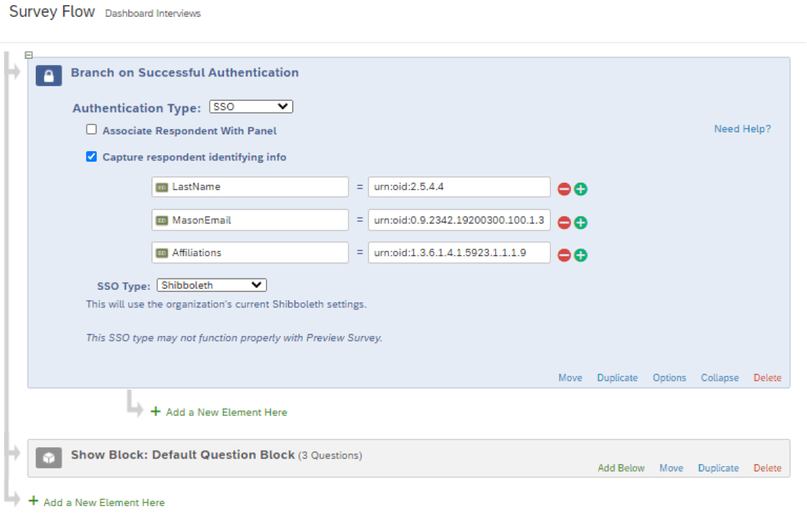Viewport: 807px width, 532px height.
Task: Click the block icon next to Show Block
Action: 48,455
